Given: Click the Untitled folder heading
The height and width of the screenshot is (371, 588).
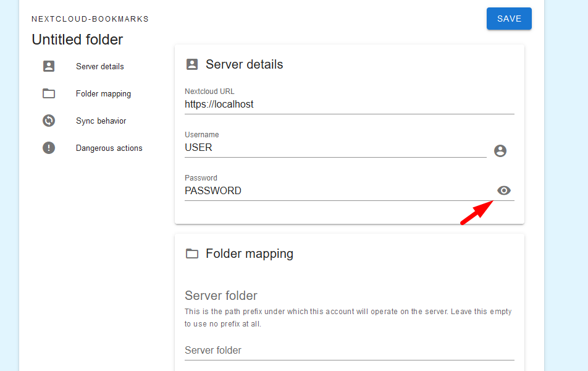Looking at the screenshot, I should [x=77, y=40].
